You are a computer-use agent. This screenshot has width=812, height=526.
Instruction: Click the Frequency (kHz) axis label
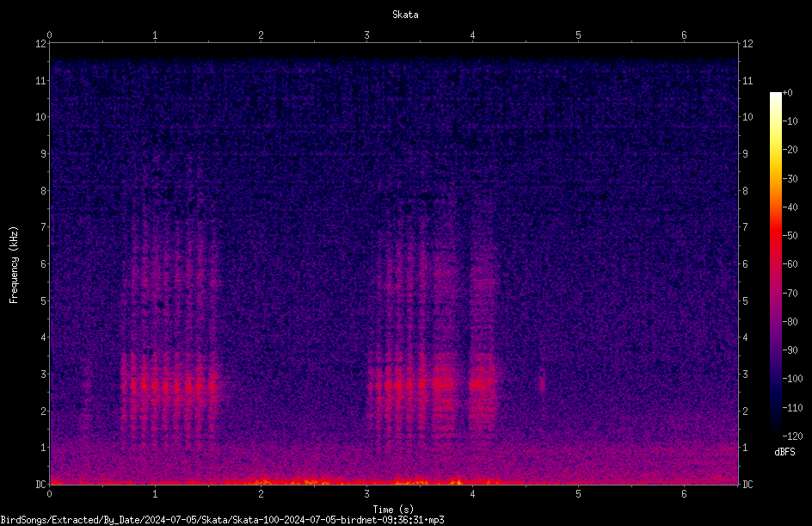(14, 265)
